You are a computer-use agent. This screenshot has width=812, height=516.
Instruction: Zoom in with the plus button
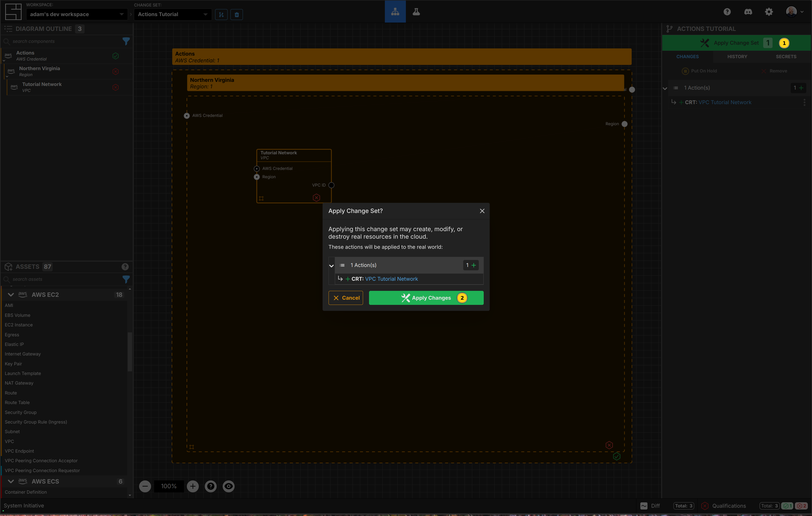point(193,486)
